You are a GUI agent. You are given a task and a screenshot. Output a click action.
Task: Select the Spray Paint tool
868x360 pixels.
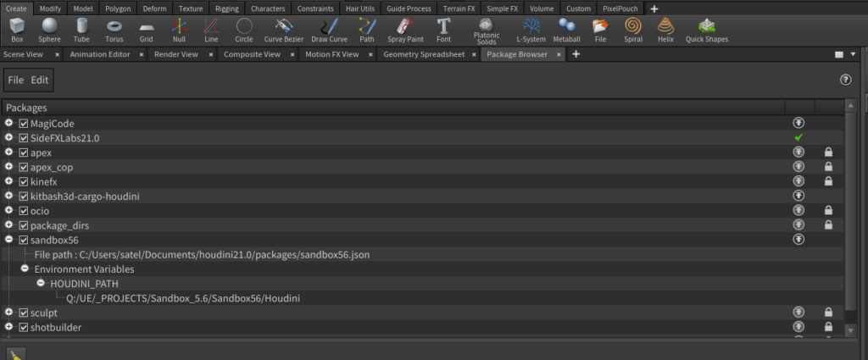[x=406, y=30]
